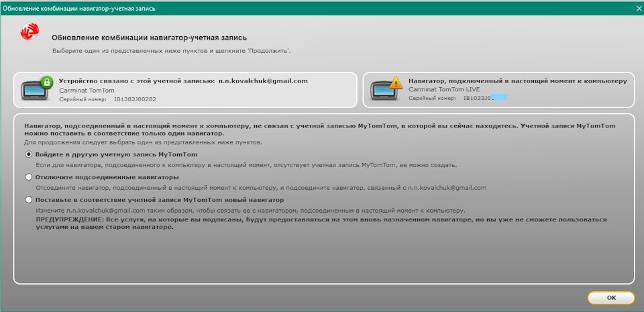Select 'Войдите в другую учетную запись MyTomTom' option
Viewport: 644px width, 312px height.
29,155
